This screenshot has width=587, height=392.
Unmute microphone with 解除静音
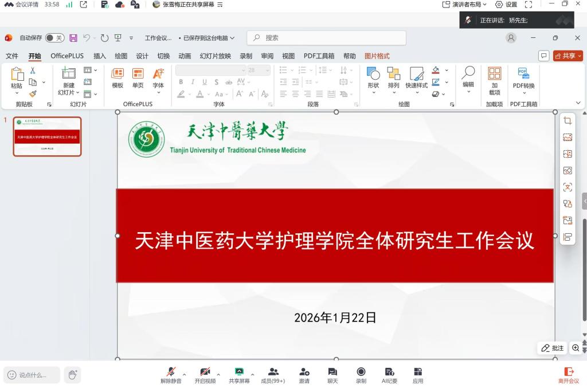pyautogui.click(x=171, y=375)
